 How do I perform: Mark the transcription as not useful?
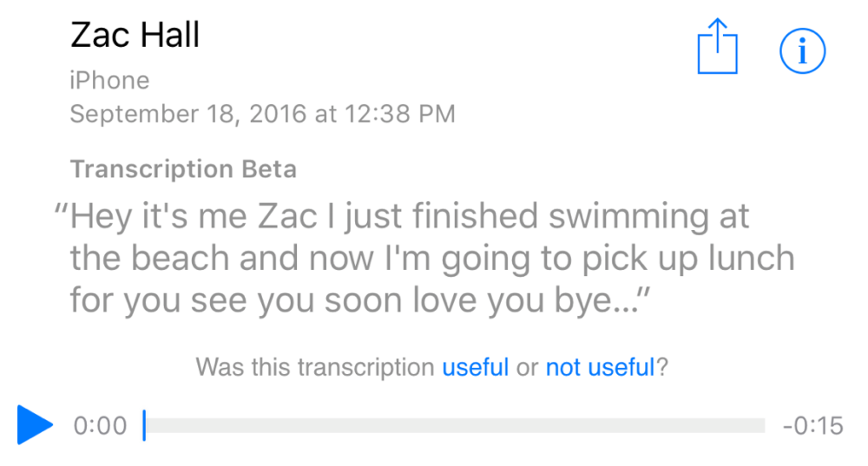(599, 367)
